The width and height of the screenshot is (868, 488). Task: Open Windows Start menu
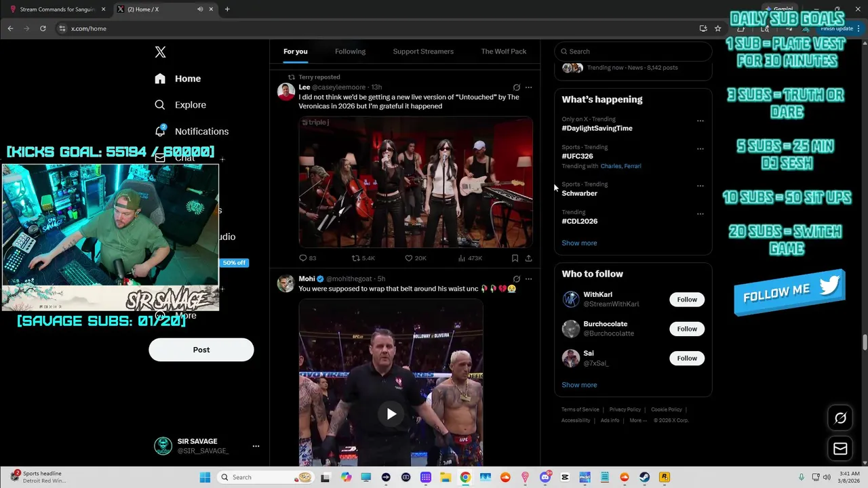205,477
